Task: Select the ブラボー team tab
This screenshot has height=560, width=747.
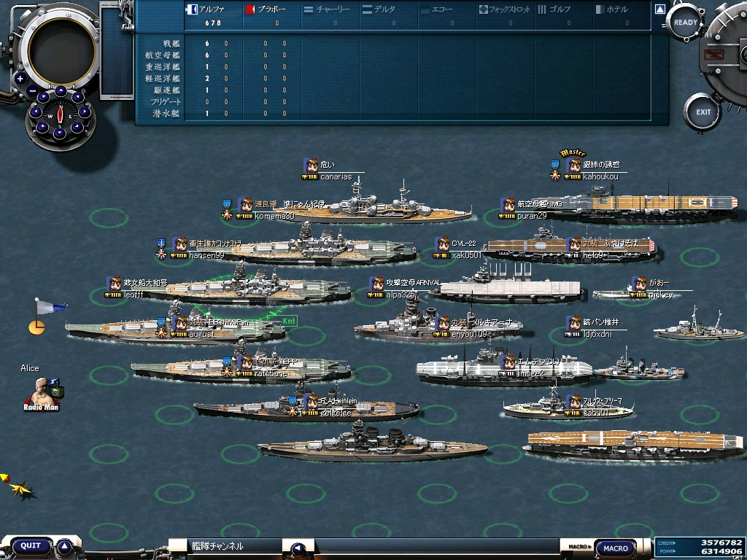Action: 271,15
